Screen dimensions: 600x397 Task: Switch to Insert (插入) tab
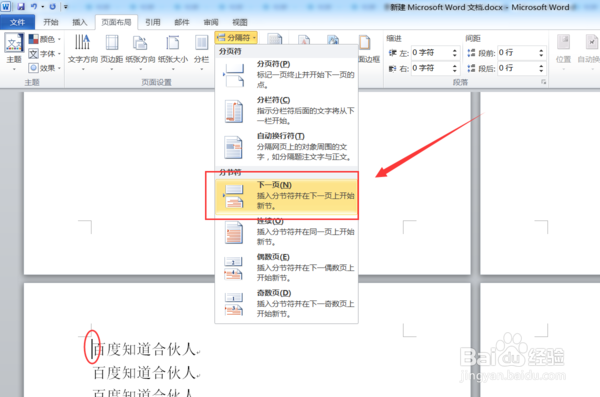(80, 22)
